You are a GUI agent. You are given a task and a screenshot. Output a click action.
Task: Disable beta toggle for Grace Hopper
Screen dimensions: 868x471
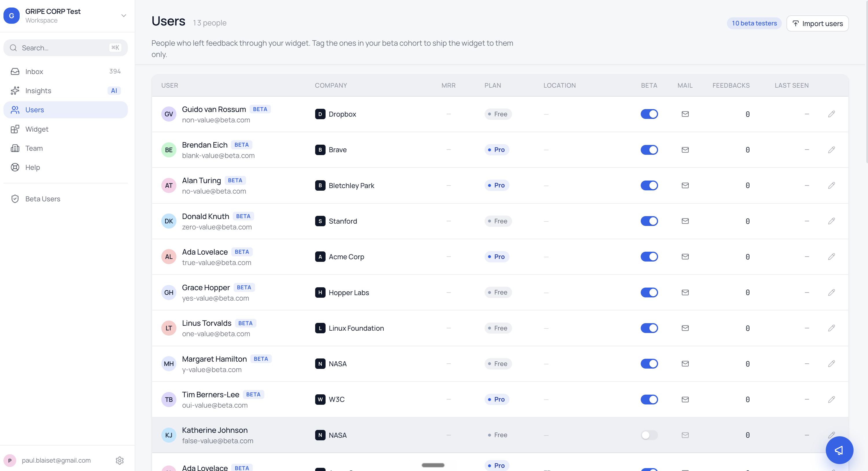tap(649, 292)
